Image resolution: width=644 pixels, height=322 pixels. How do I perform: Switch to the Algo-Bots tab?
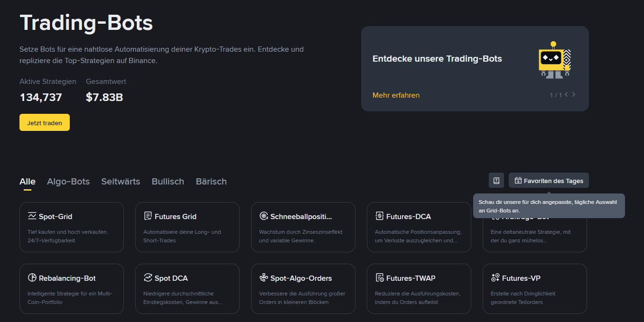point(68,182)
